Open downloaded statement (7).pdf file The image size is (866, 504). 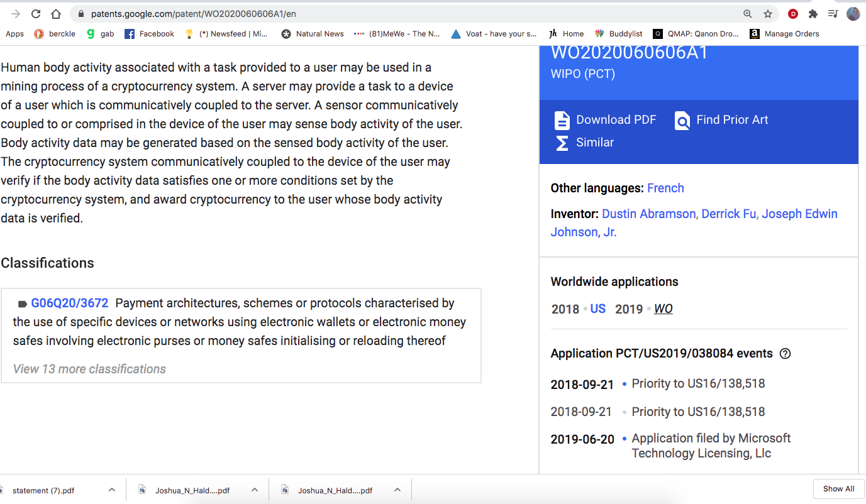43,490
